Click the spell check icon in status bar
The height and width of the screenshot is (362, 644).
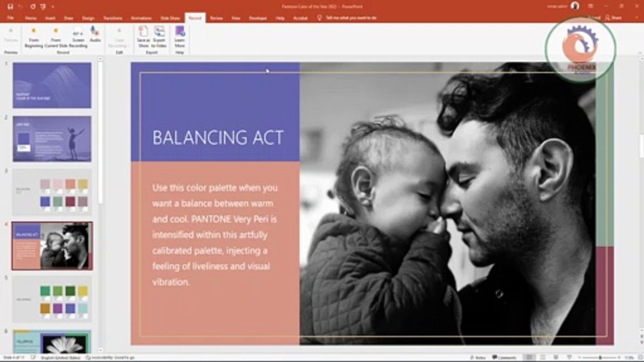point(33,357)
